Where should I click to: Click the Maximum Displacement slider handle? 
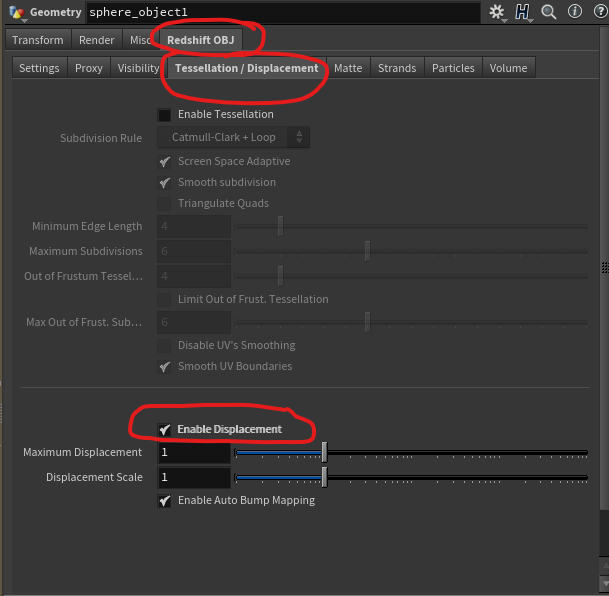[324, 453]
